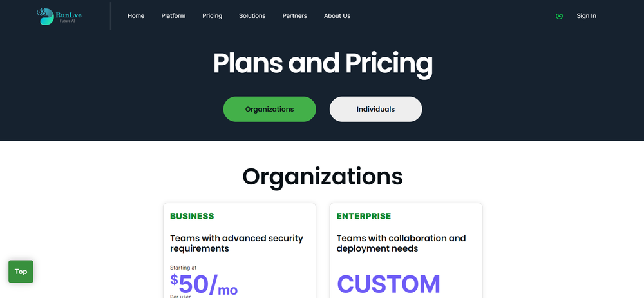Switch to Organizations plans

pos(269,109)
